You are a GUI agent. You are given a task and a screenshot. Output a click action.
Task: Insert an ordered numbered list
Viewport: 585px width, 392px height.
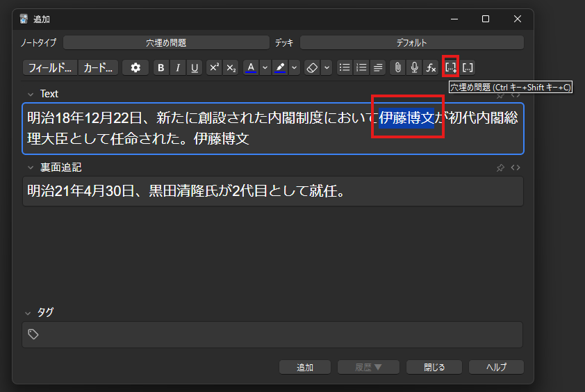click(x=361, y=67)
